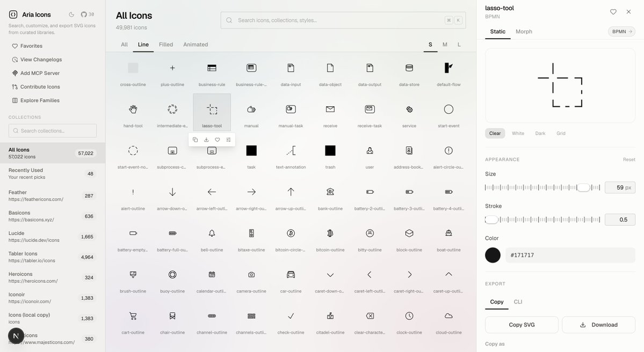The image size is (644, 352).
Task: Select the user icon
Action: (x=370, y=154)
